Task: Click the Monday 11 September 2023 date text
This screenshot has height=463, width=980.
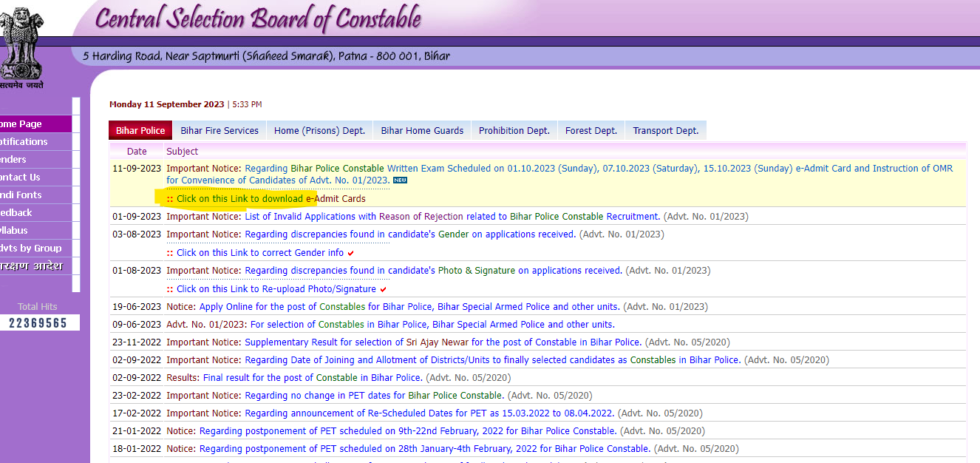Action: point(166,104)
